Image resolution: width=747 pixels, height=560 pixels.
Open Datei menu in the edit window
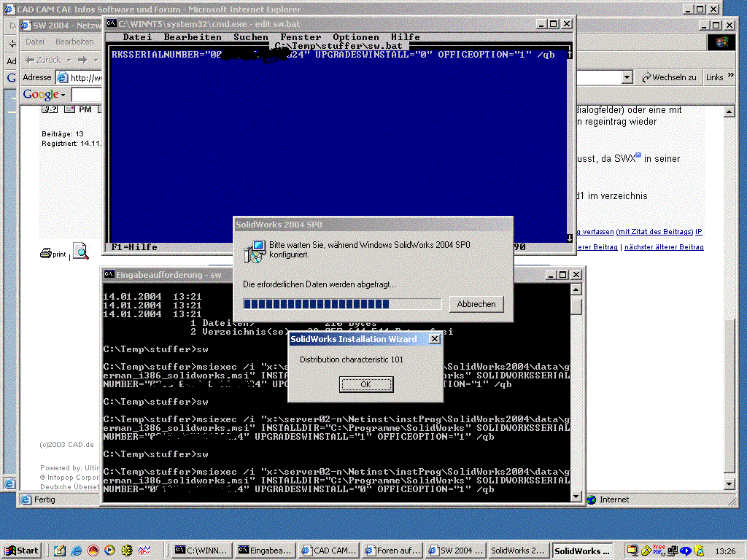pos(137,37)
